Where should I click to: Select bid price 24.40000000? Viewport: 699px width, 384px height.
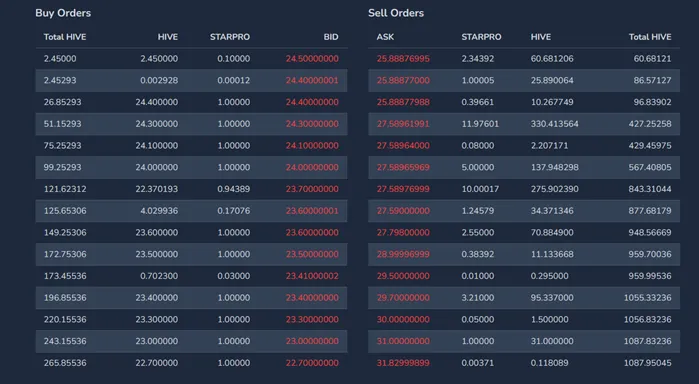[x=312, y=102]
